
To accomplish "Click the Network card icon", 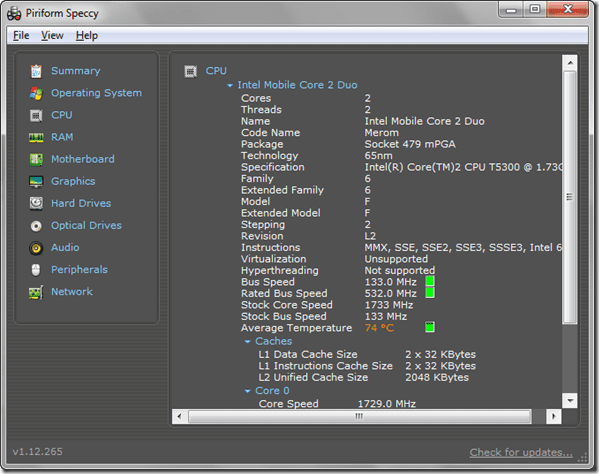I will (x=36, y=293).
